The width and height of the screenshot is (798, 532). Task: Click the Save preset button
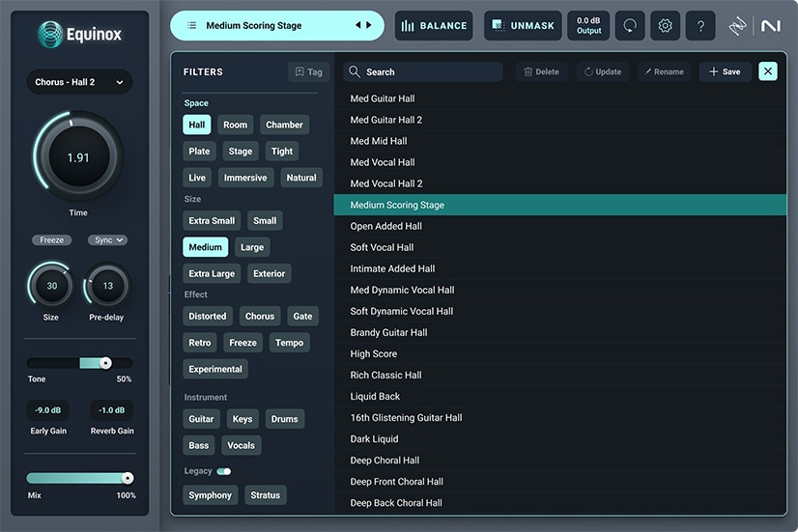[725, 71]
